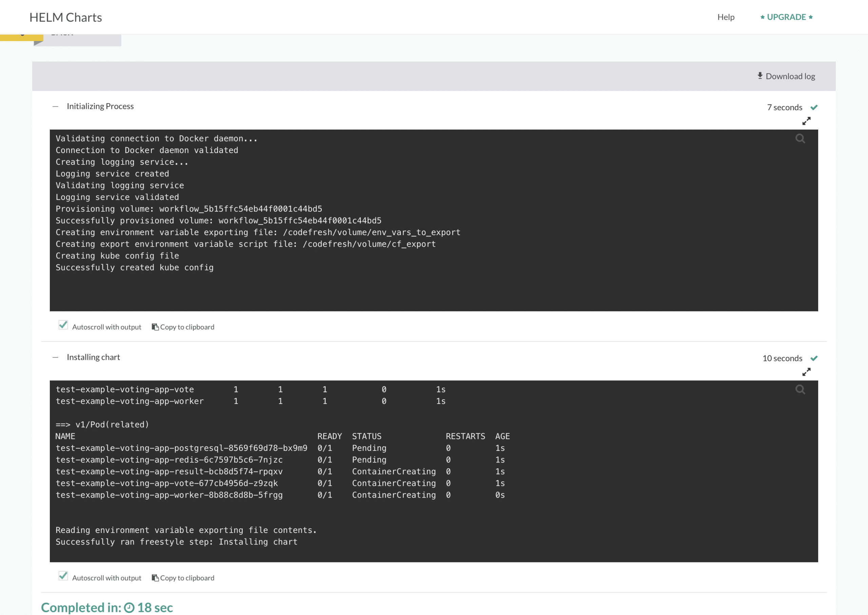Click 'Completed in: 18 sec' text
The width and height of the screenshot is (868, 615).
tap(107, 608)
